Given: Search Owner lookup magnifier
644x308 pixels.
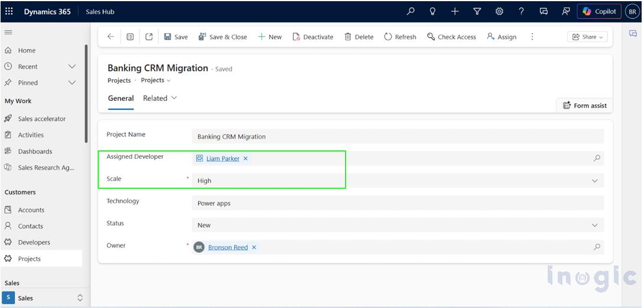Looking at the screenshot, I should 597,247.
